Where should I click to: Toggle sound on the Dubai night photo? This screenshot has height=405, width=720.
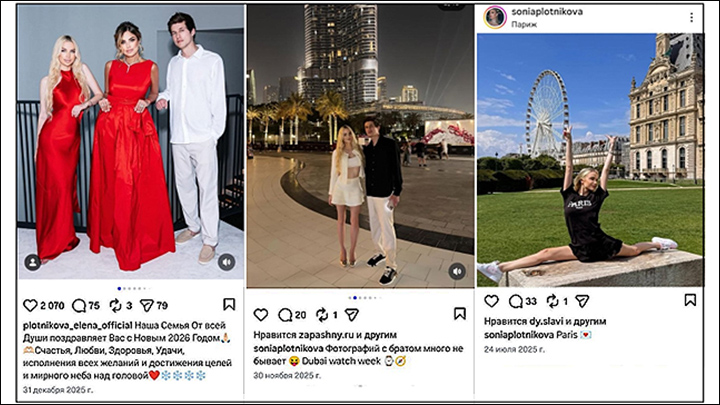(457, 271)
